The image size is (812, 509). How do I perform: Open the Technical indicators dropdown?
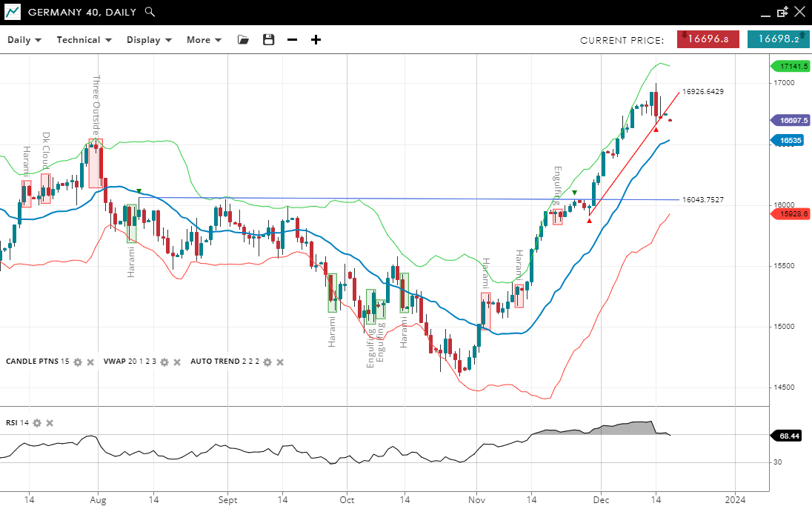(x=84, y=40)
